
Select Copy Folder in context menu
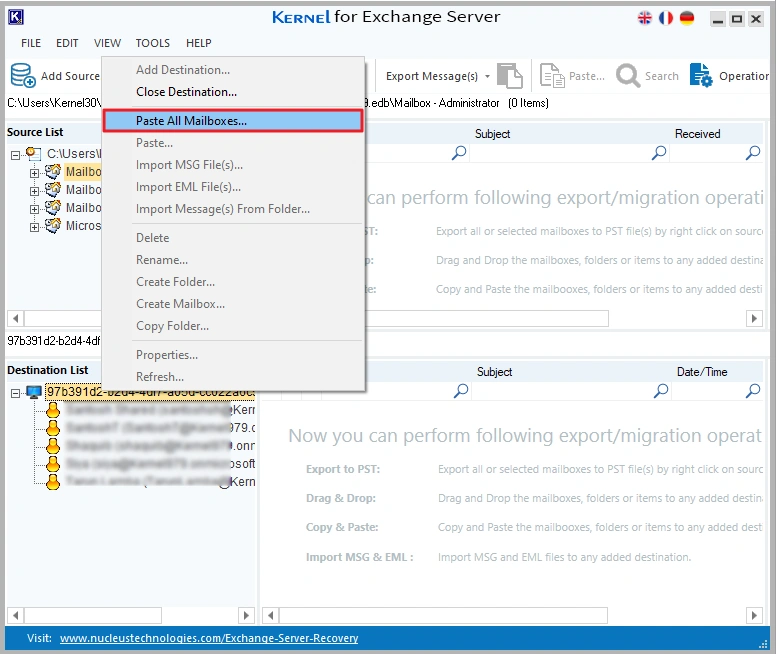tap(233, 326)
